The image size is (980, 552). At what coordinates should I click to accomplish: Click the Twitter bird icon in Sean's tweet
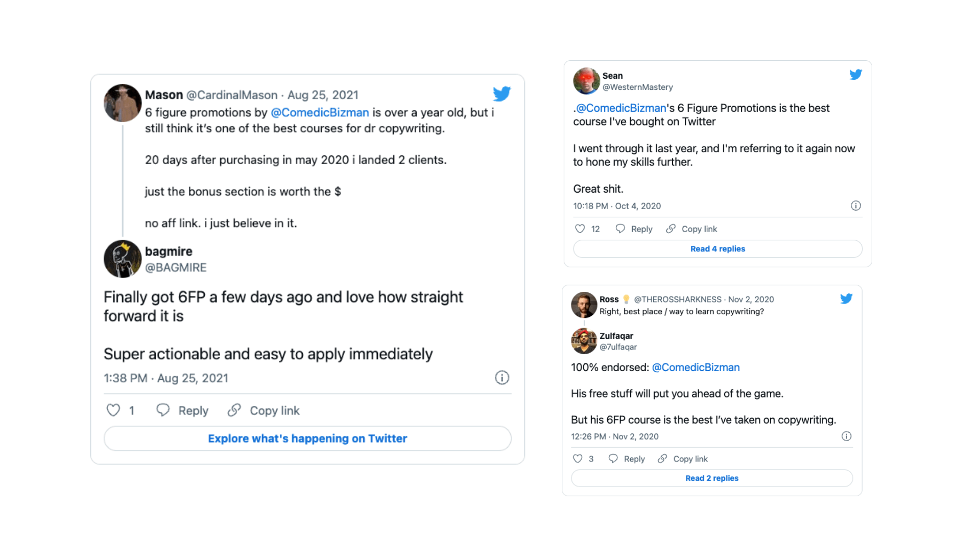[x=855, y=75]
